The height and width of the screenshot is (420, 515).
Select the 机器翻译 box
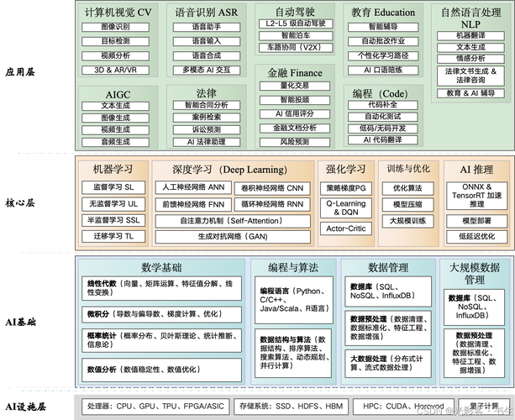[x=470, y=36]
